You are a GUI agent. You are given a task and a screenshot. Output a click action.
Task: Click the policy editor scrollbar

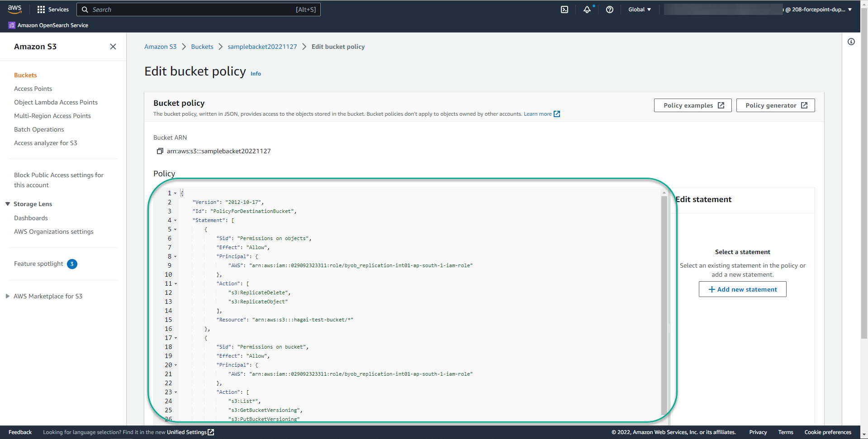pos(664,303)
